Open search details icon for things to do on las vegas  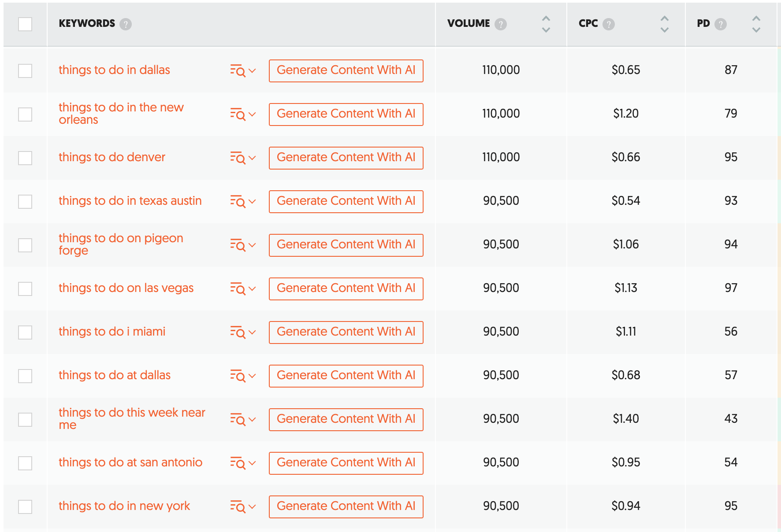tap(238, 288)
